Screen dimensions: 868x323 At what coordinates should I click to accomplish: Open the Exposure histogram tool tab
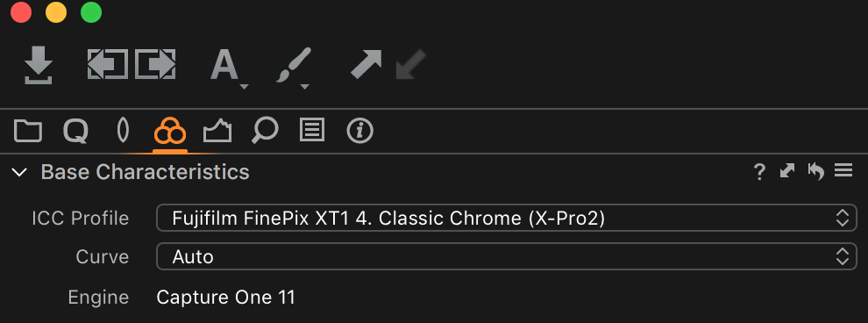[217, 132]
